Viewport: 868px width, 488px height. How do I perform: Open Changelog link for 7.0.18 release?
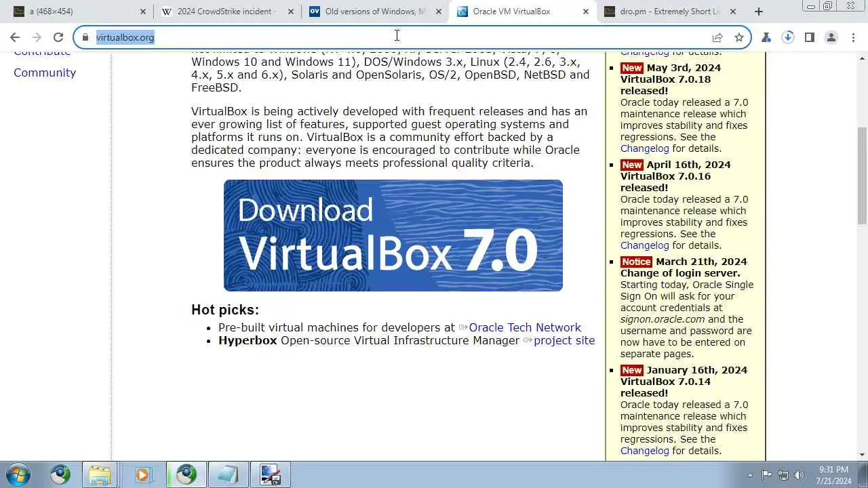click(x=644, y=148)
